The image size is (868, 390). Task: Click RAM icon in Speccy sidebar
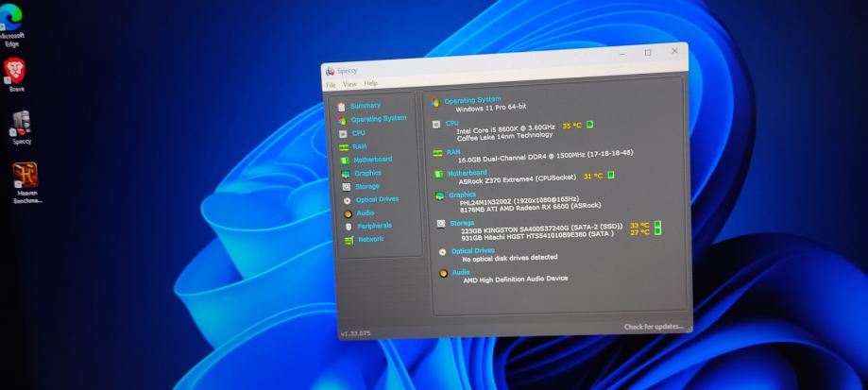coord(344,147)
